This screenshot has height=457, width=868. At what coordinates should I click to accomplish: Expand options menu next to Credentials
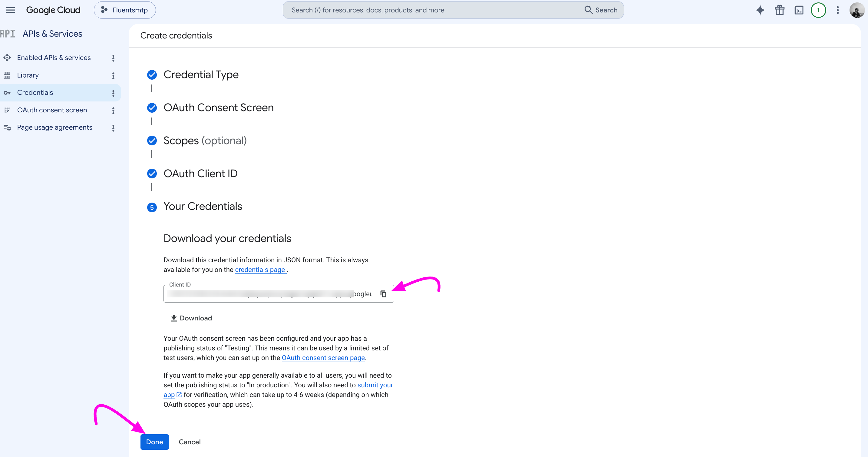click(113, 93)
